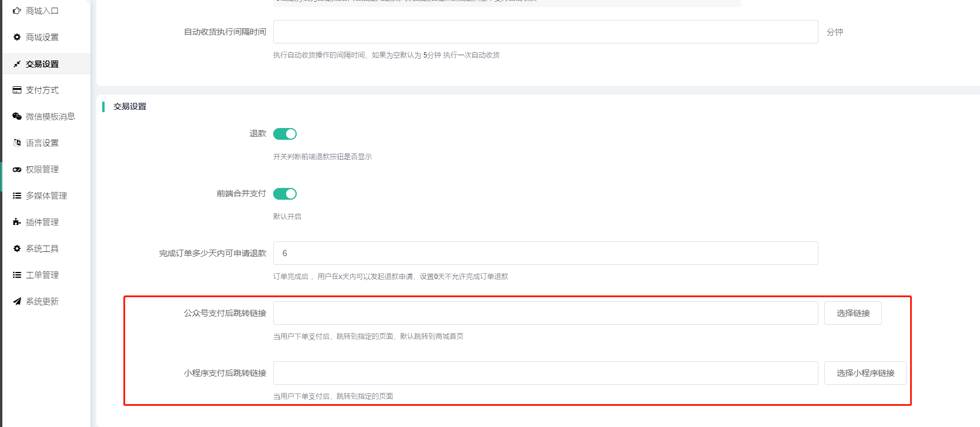The image size is (980, 427).
Task: Click the 交易设置 sidebar icon
Action: pos(17,64)
